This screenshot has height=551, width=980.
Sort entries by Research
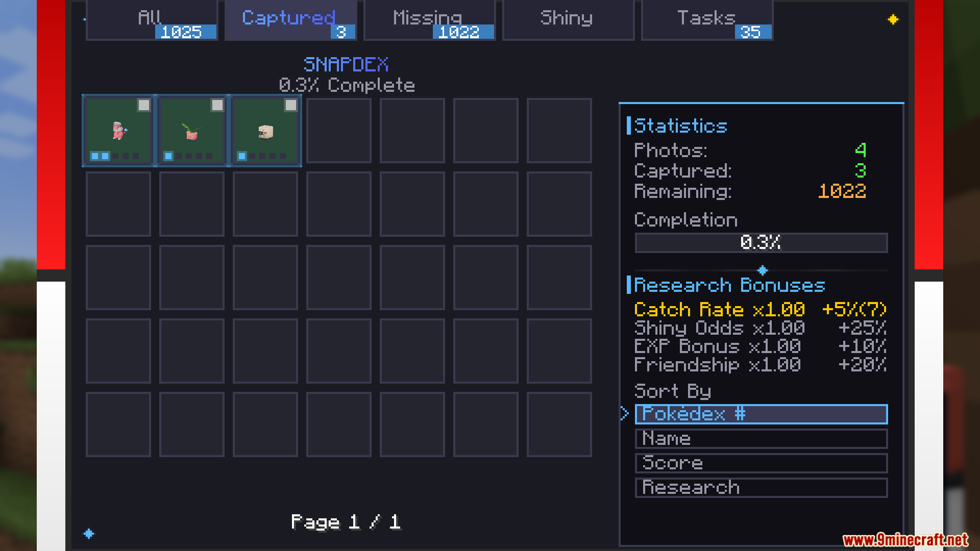coord(761,488)
